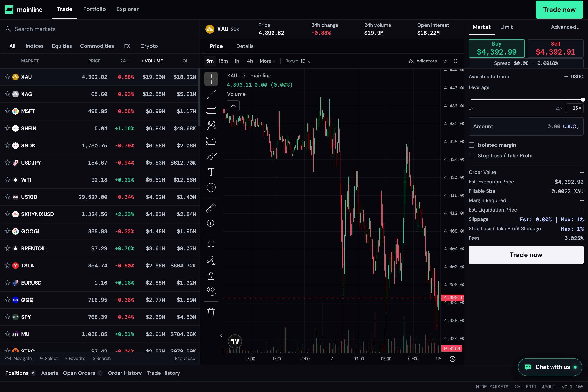Click the fx Indicators button
The height and width of the screenshot is (392, 588).
(422, 61)
